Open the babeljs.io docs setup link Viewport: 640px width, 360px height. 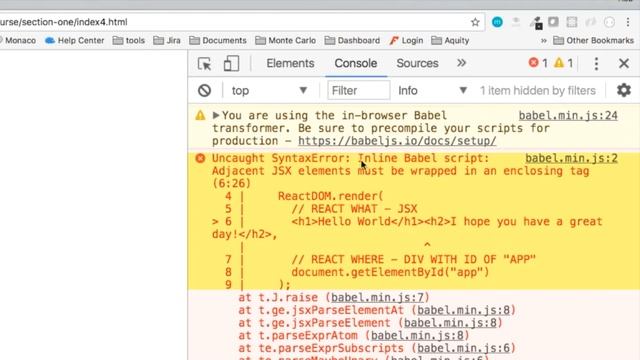(397, 141)
